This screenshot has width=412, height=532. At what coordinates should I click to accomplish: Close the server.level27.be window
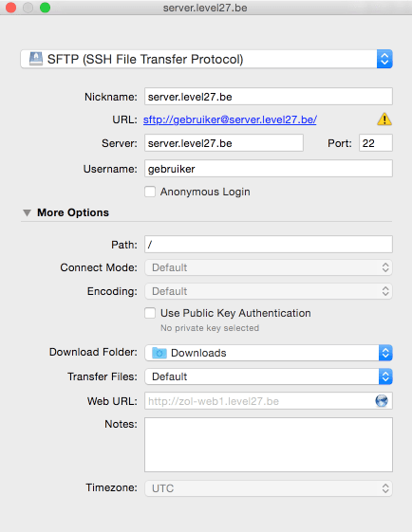tap(10, 8)
